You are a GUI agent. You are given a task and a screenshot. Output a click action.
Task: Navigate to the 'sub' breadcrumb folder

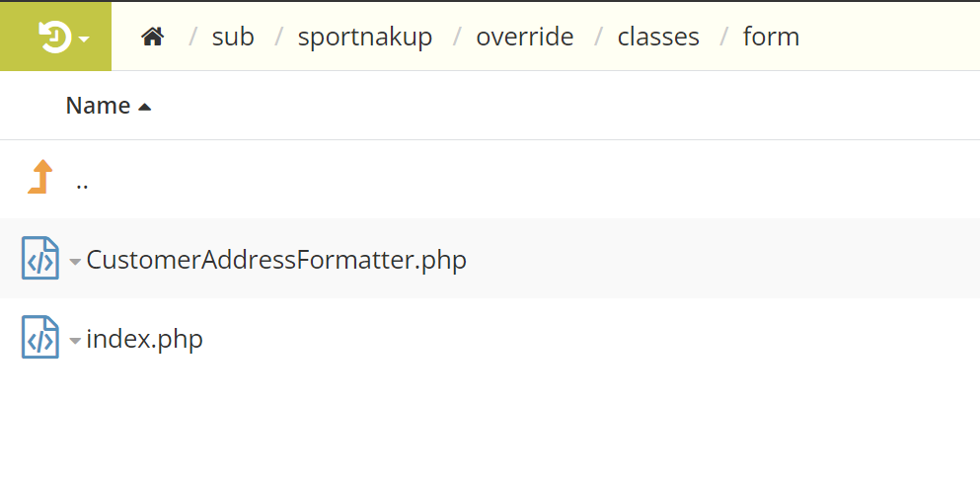pos(233,38)
